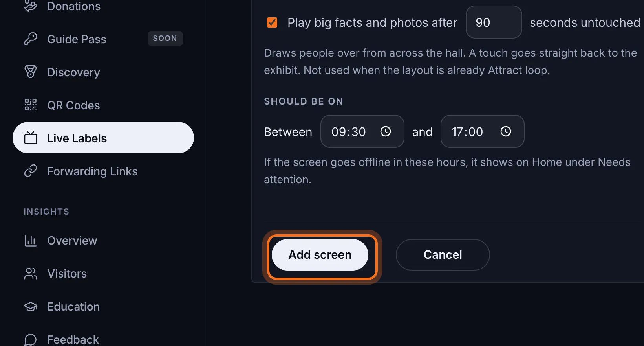
Task: Select Live Labels in sidebar
Action: [103, 138]
